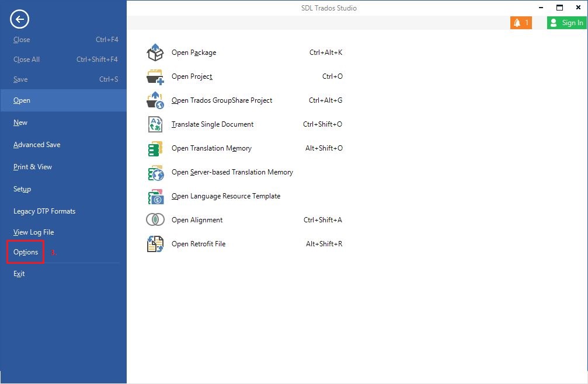Go to Advanced Save

37,145
